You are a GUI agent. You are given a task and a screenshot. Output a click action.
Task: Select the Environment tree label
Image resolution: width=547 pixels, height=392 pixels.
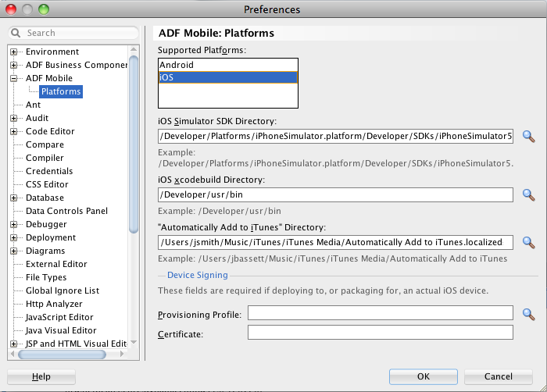pos(52,52)
